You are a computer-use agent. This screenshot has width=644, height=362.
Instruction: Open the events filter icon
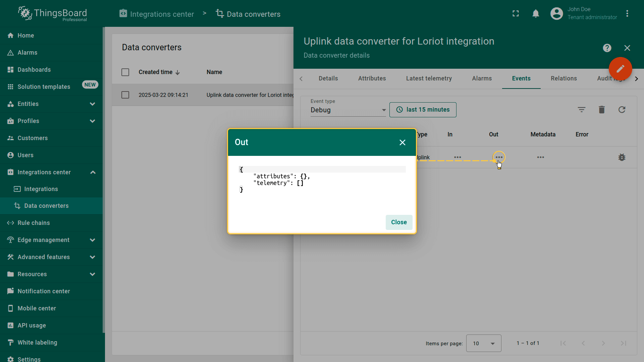tap(581, 110)
